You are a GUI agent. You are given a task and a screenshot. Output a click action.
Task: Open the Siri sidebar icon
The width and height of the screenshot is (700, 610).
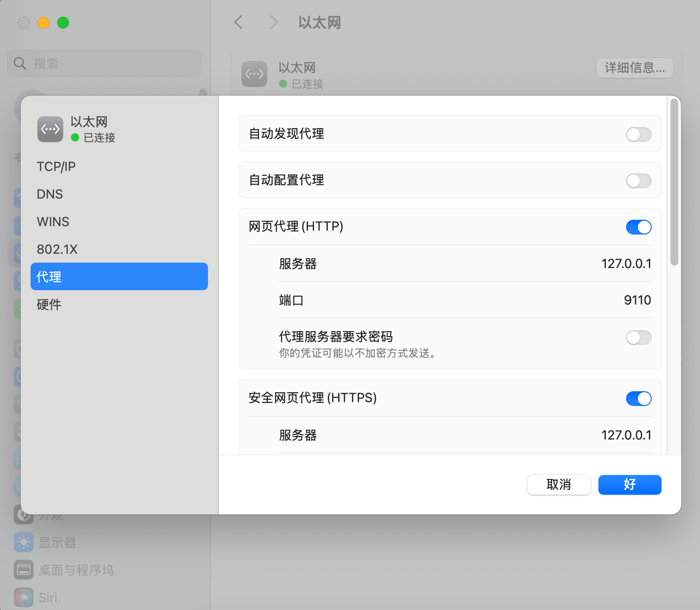pos(24,598)
